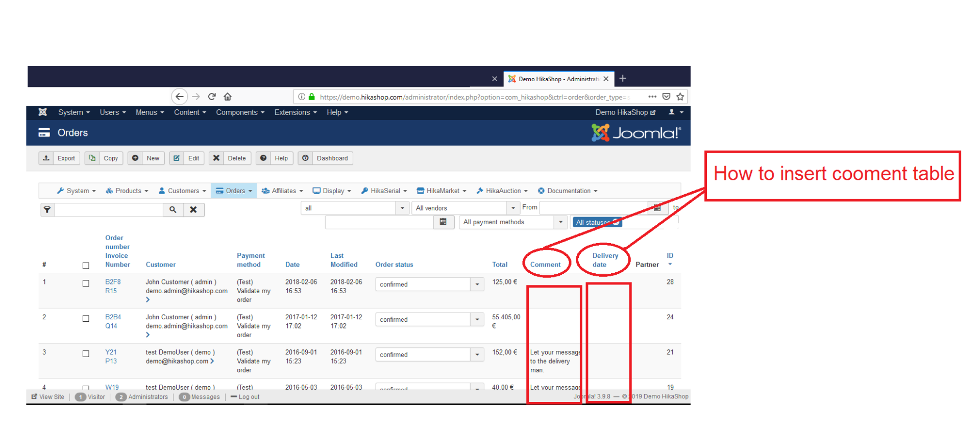Open the HikaAuction menu
Image resolution: width=980 pixels, height=426 pixels.
click(502, 191)
